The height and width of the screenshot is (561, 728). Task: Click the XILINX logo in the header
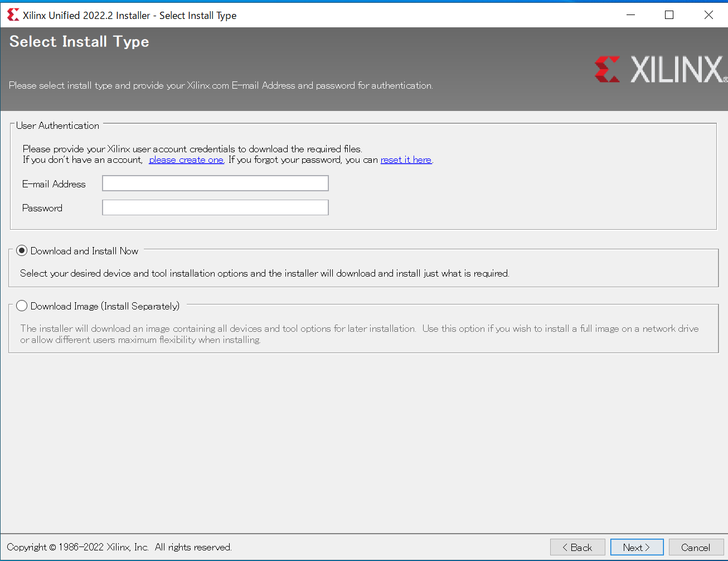(661, 69)
